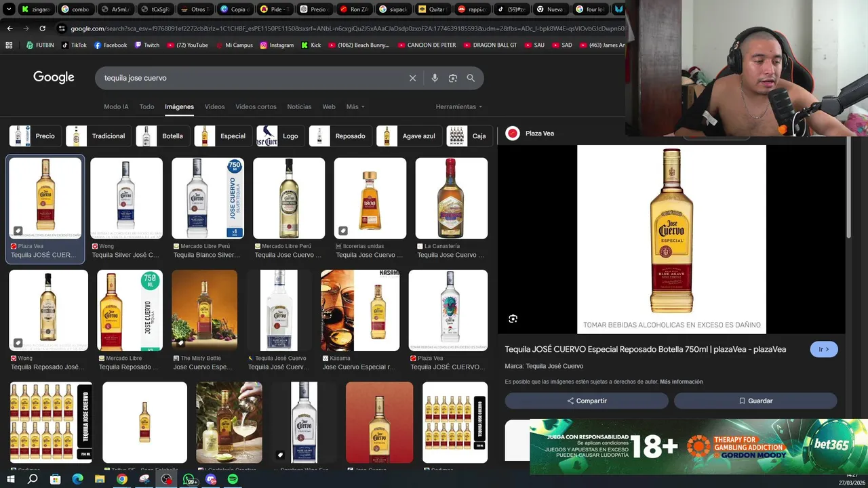Go back to the previous page
868x488 pixels.
click(9, 28)
